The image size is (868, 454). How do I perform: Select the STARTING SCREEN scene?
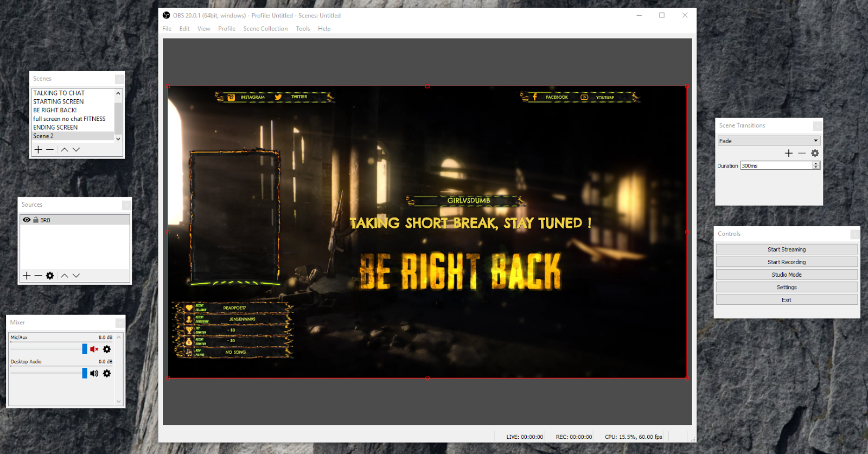(x=73, y=102)
